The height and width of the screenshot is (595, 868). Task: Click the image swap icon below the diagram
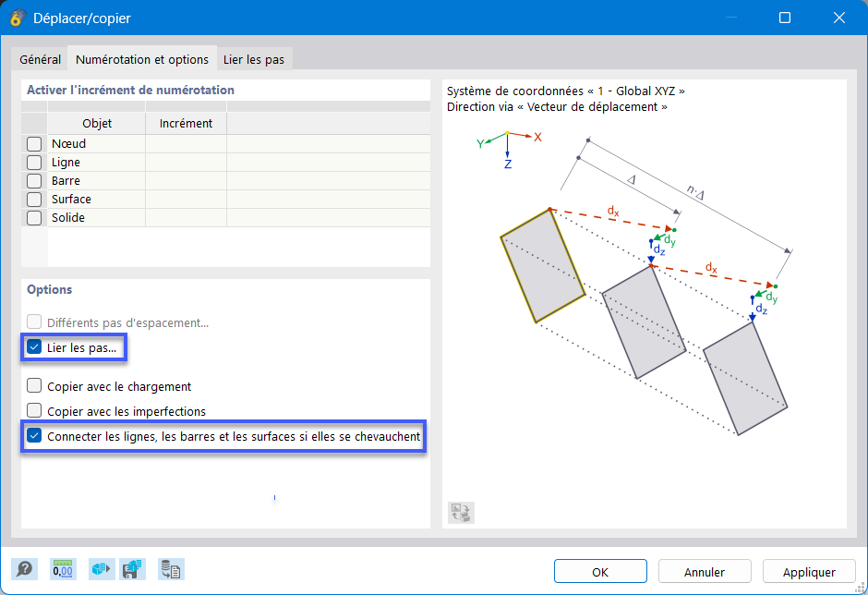(x=461, y=513)
